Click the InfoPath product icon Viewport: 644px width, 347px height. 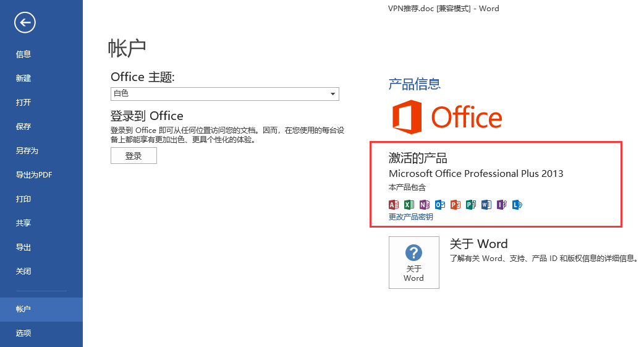(502, 204)
